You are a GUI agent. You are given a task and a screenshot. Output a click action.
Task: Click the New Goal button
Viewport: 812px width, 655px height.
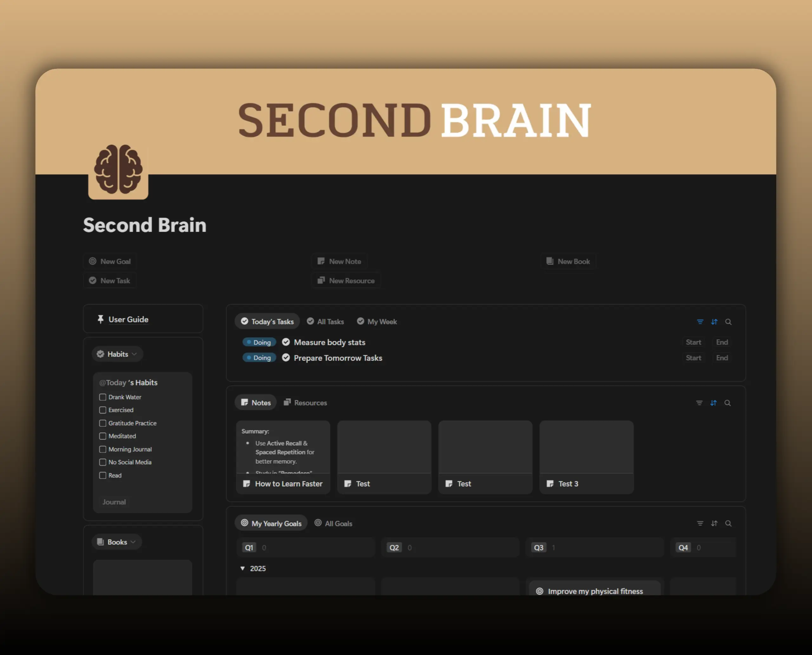point(110,261)
